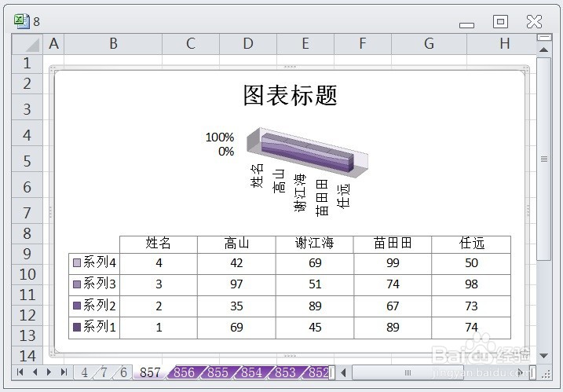Screen dimensions: 563x392
Task: Maximize the workbook window
Action: 500,21
